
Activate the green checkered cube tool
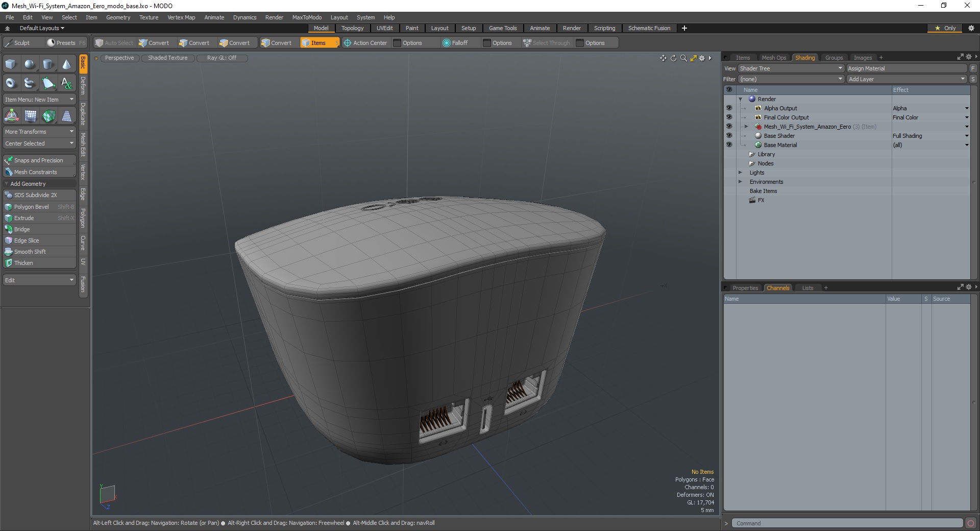pyautogui.click(x=48, y=116)
